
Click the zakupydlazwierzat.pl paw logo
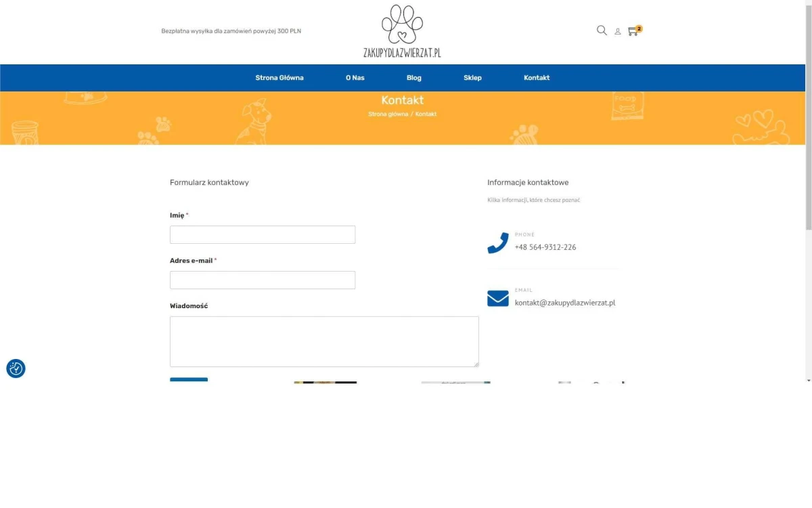tap(402, 31)
